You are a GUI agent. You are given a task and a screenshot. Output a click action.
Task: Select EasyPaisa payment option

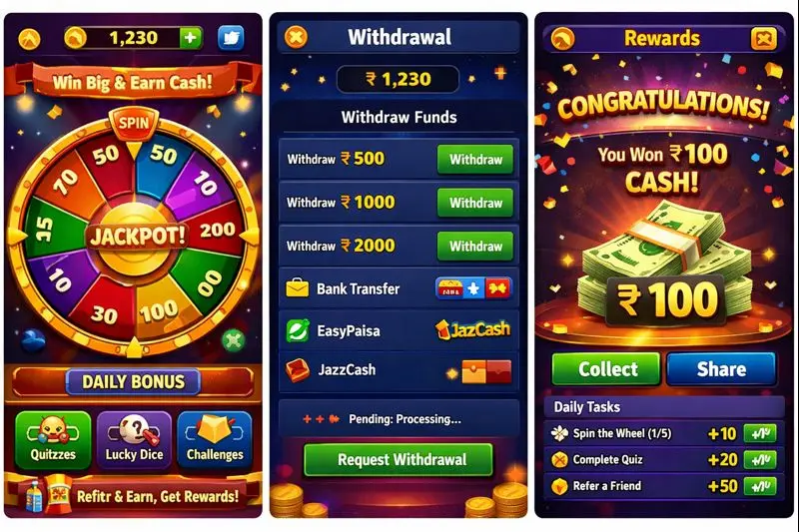pos(399,331)
